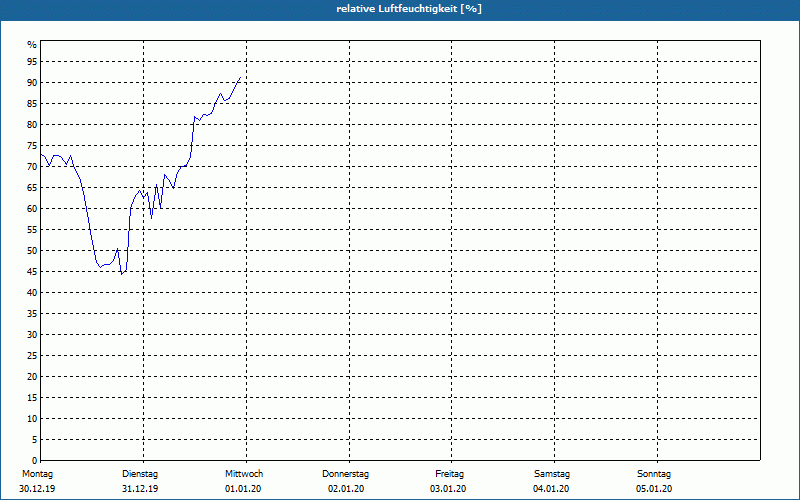800x500 pixels.
Task: Click the y-axis value 55
Action: pos(32,230)
